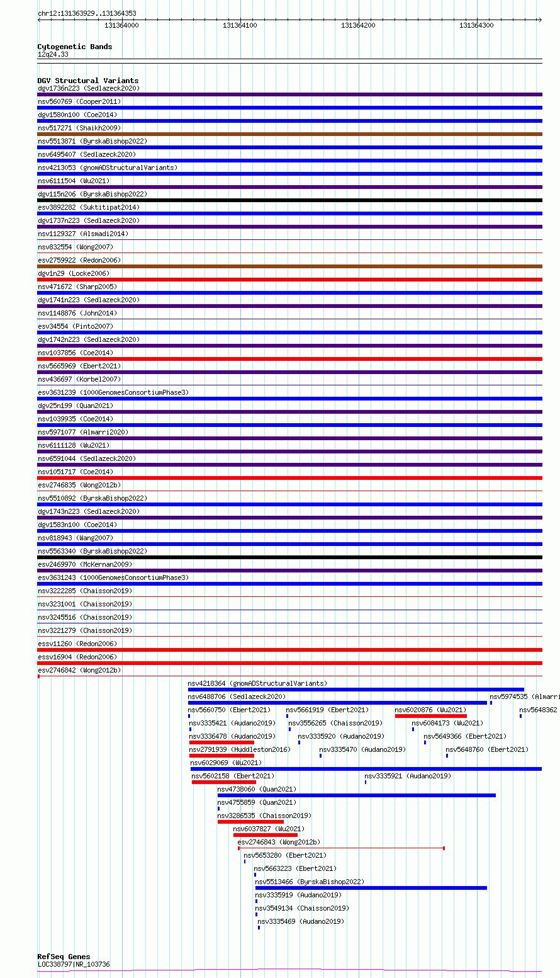This screenshot has width=560, height=978.
Task: Select the nsv1129327 (Alsmadi2014) label
Action: [x=83, y=234]
